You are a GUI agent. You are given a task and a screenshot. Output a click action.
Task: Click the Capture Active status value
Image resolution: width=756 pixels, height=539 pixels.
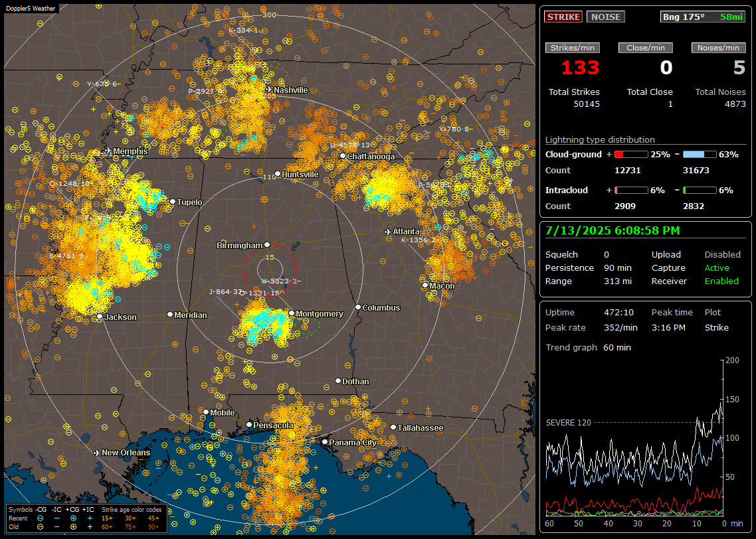click(x=717, y=268)
